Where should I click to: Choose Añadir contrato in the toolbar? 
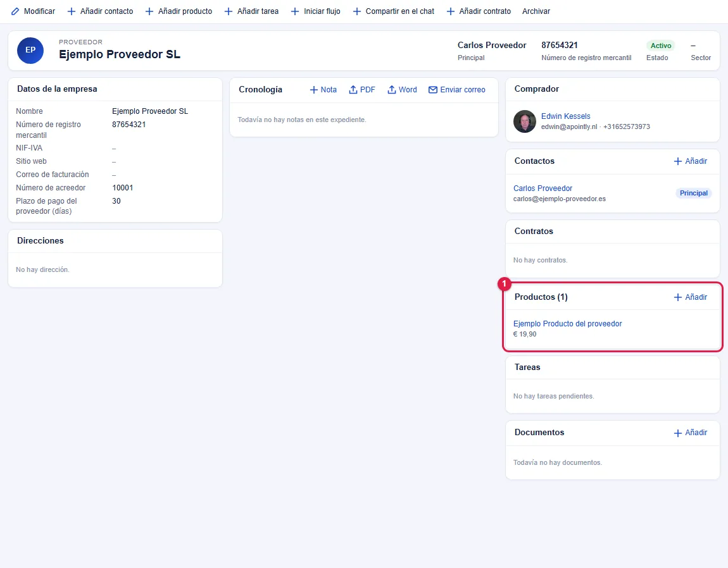479,11
